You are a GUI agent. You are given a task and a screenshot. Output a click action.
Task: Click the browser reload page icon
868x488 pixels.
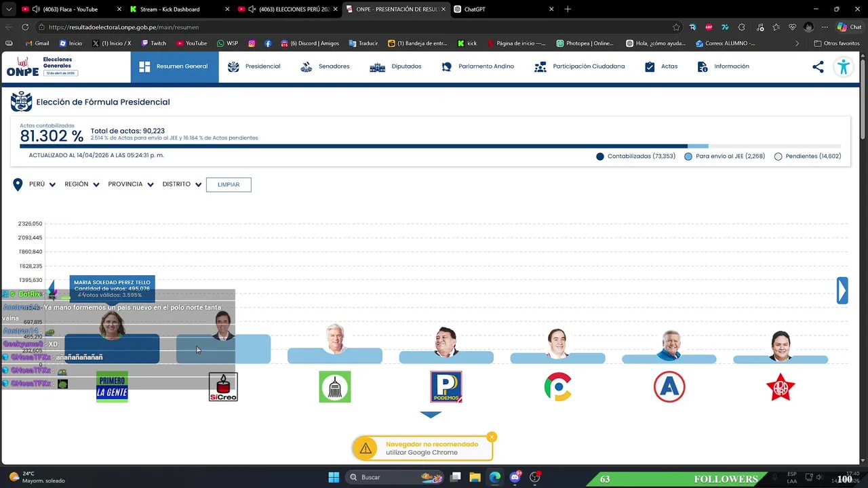[x=25, y=27]
